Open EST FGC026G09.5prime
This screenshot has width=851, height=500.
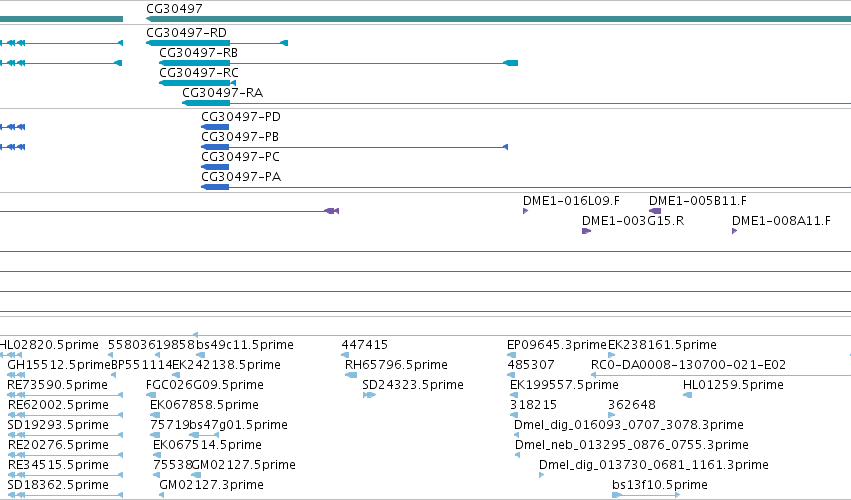pyautogui.click(x=205, y=385)
